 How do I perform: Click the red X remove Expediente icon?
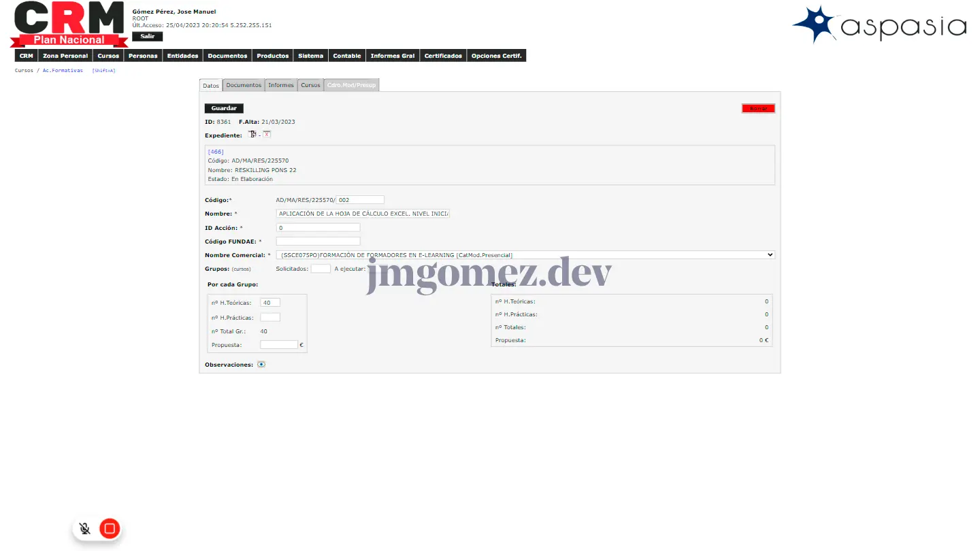pyautogui.click(x=267, y=135)
